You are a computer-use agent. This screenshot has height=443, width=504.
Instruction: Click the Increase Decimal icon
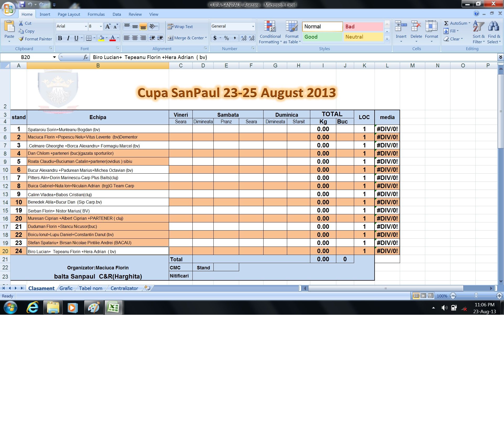(244, 38)
